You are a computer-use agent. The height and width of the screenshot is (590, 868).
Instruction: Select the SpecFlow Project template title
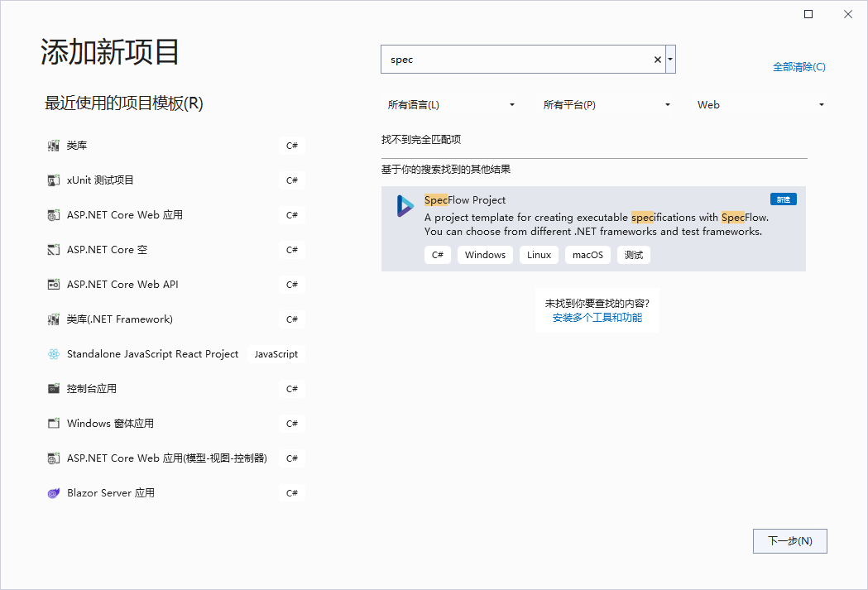[x=465, y=199]
